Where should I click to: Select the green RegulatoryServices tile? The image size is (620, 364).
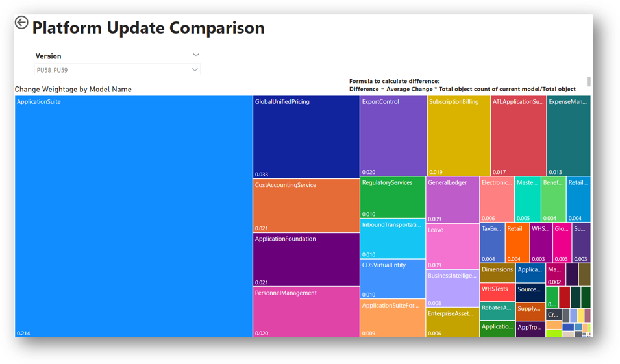(x=392, y=197)
